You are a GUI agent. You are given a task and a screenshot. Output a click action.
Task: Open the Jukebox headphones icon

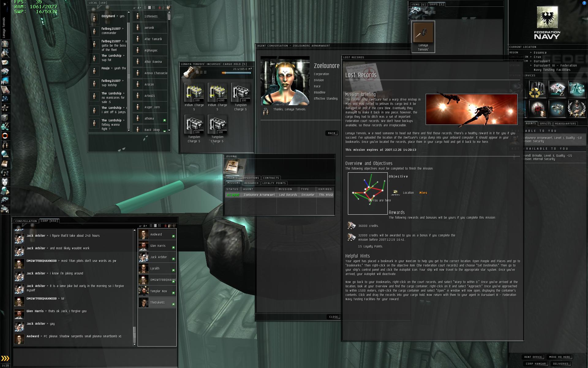click(5, 172)
